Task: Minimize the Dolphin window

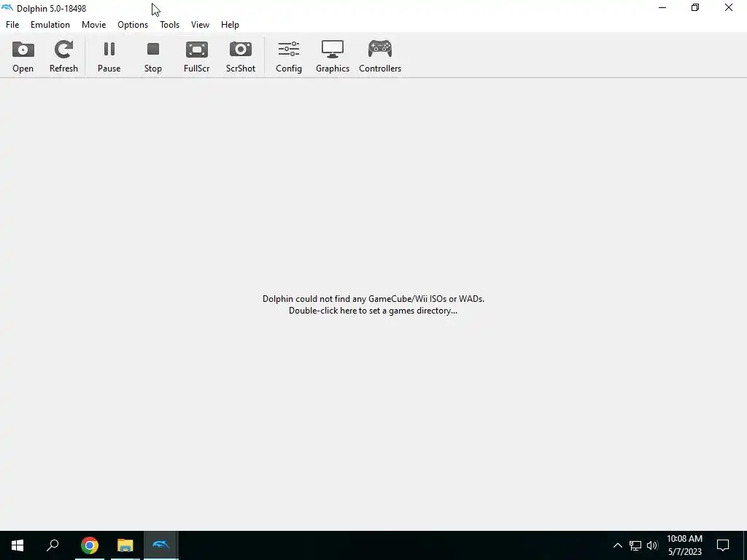Action: click(662, 8)
